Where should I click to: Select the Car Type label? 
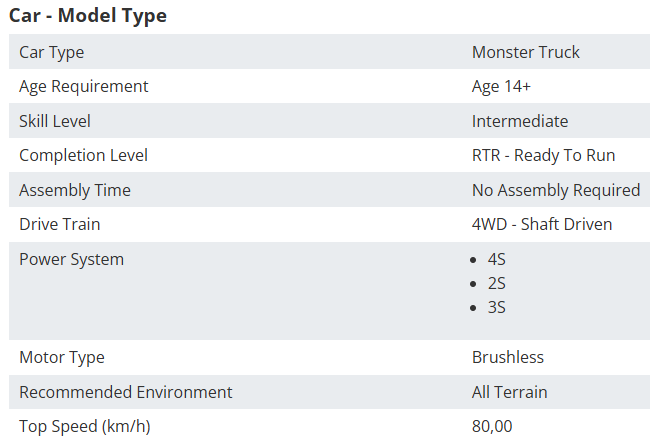51,53
